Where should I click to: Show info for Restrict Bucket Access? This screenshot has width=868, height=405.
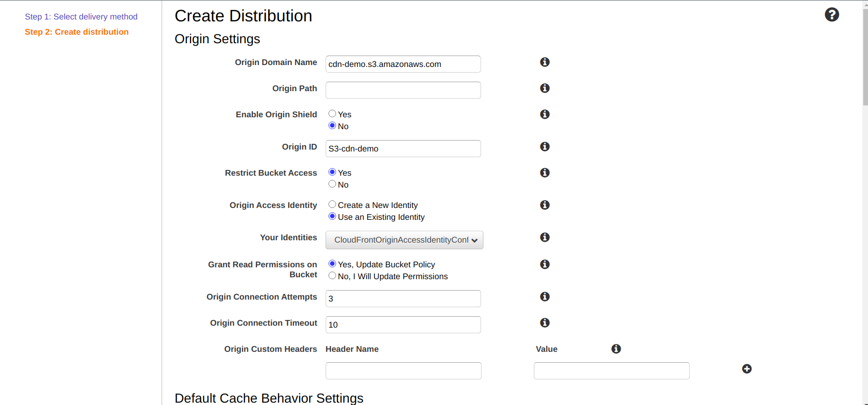(545, 173)
